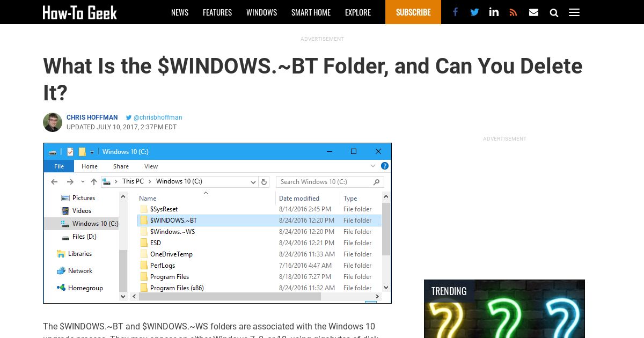Viewport: 644px width, 338px height.
Task: Open the address bar history dropdown
Action: (254, 182)
